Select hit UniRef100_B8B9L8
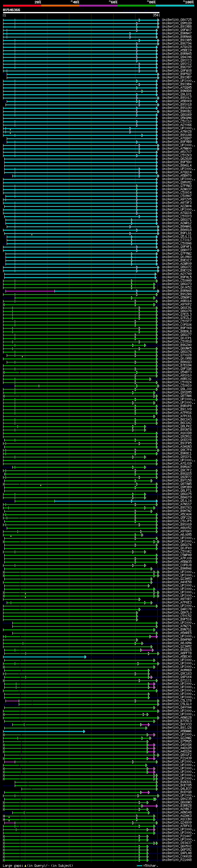The width and height of the screenshot is (197, 868). [x=177, y=332]
